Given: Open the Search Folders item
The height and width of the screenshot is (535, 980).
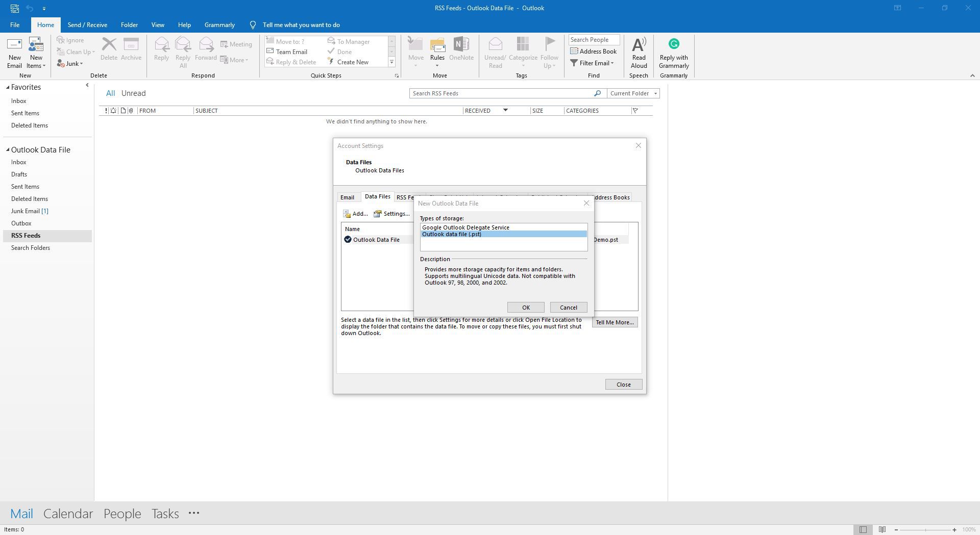Looking at the screenshot, I should pyautogui.click(x=47, y=248).
